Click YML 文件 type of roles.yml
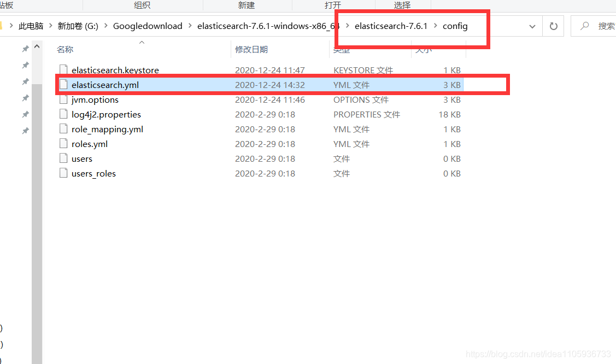The image size is (616, 364). pyautogui.click(x=351, y=144)
